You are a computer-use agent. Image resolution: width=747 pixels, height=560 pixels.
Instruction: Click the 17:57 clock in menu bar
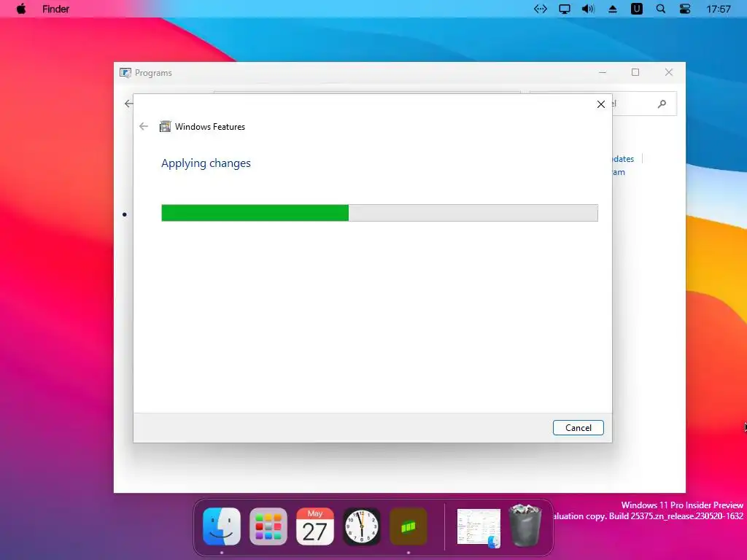coord(718,9)
